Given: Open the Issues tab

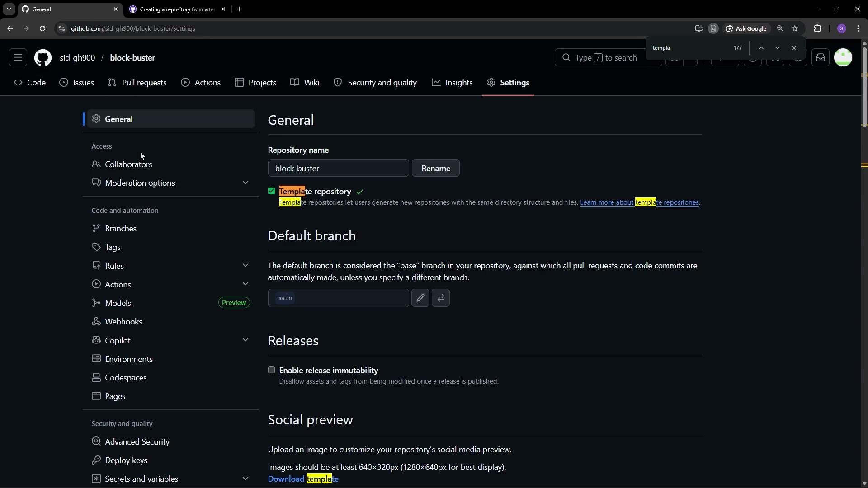Looking at the screenshot, I should 77,83.
